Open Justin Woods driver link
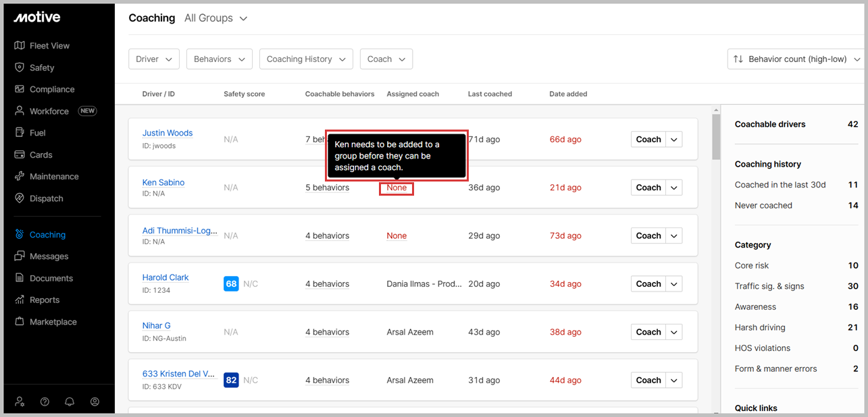 pyautogui.click(x=168, y=133)
